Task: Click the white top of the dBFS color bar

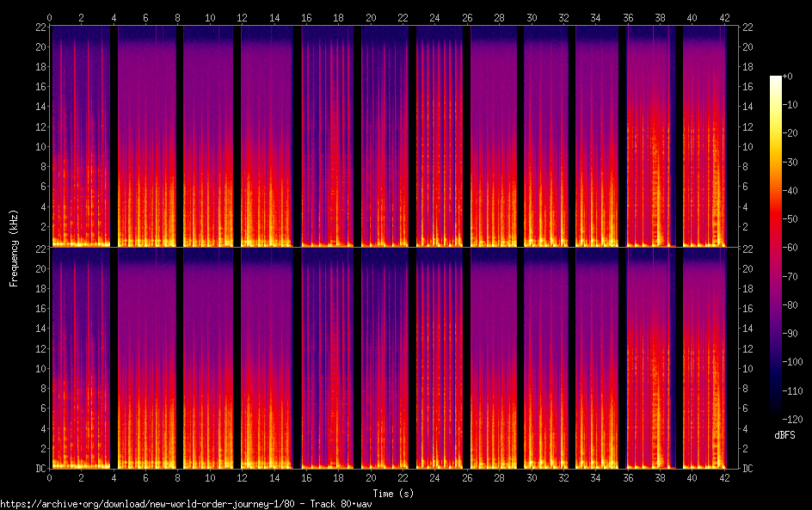Action: tap(776, 79)
